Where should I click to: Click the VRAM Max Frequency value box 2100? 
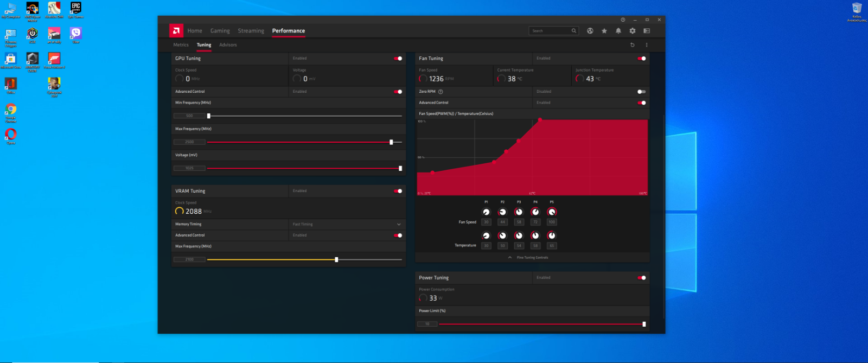coord(189,260)
